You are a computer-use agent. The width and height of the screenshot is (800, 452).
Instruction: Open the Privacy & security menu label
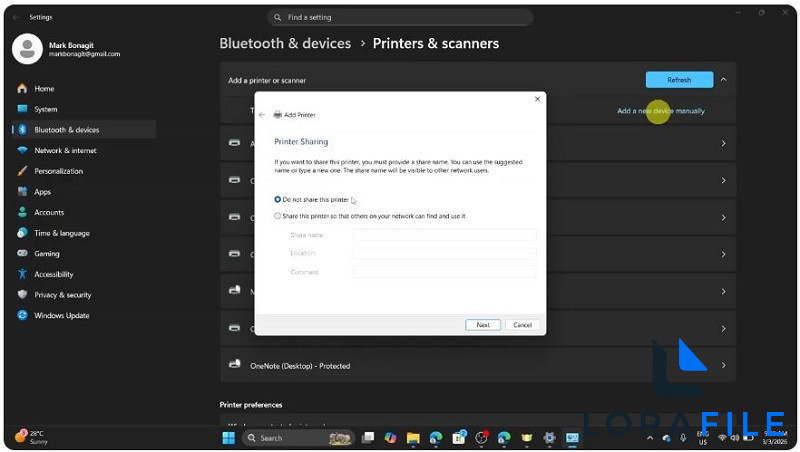coord(63,295)
